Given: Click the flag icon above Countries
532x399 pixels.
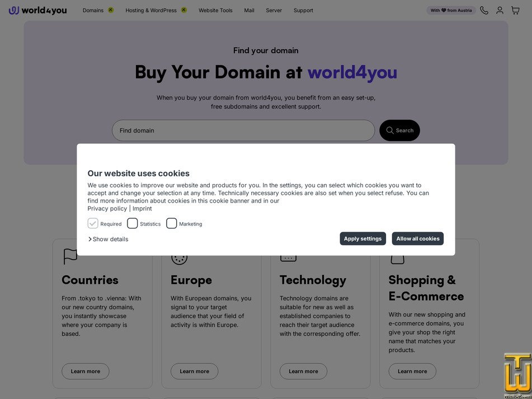Looking at the screenshot, I should [70, 255].
